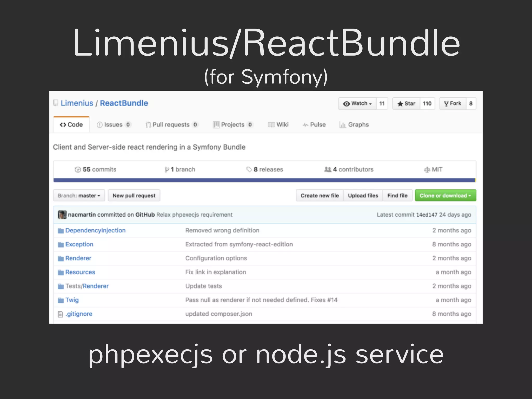Open 'Removed wrong definition' commit message
This screenshot has width=532, height=399.
[222, 230]
